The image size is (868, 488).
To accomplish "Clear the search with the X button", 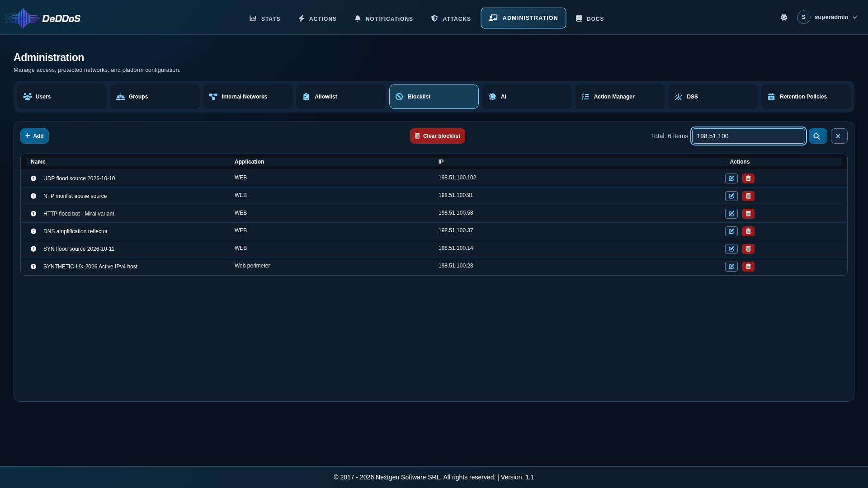I will point(839,136).
